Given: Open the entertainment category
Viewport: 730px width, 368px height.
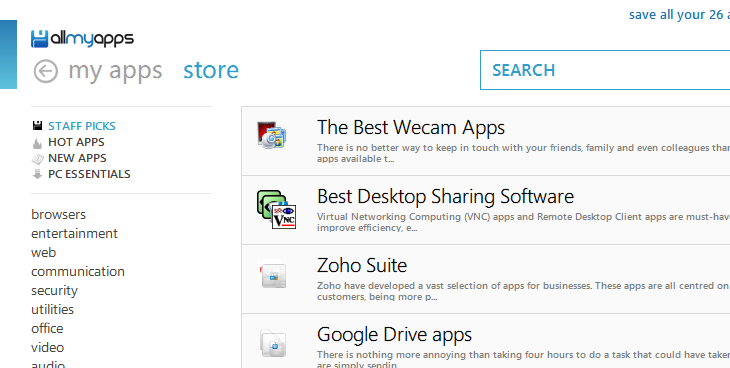Looking at the screenshot, I should pyautogui.click(x=74, y=233).
